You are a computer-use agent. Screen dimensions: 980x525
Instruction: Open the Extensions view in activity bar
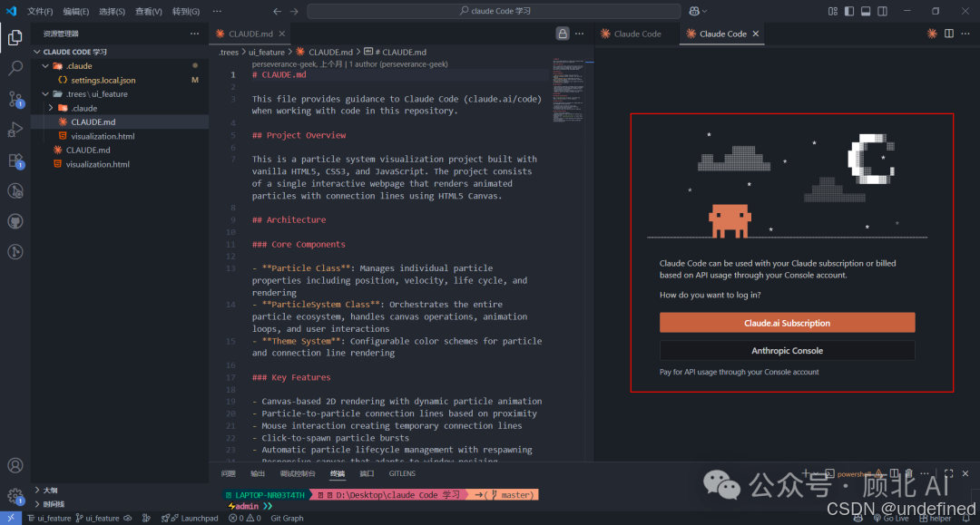pyautogui.click(x=15, y=160)
